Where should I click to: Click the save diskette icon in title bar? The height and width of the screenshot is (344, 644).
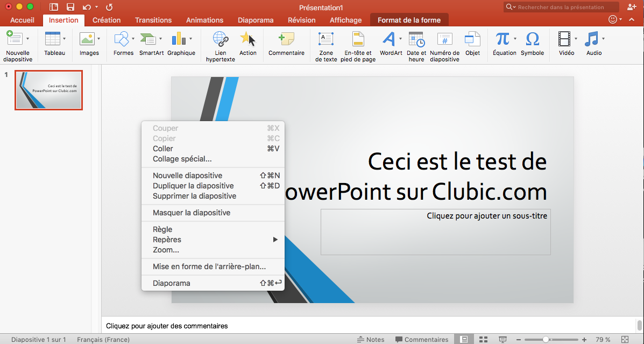coord(70,7)
